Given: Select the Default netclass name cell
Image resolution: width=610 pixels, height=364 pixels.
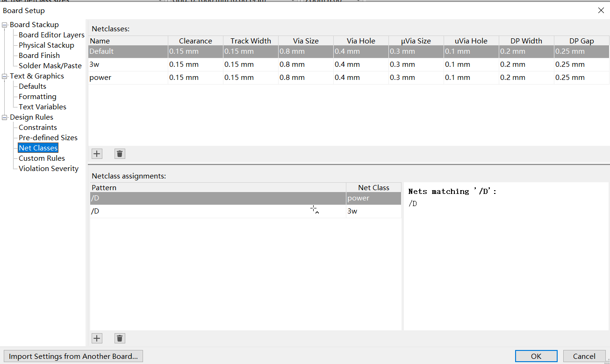Looking at the screenshot, I should point(128,51).
